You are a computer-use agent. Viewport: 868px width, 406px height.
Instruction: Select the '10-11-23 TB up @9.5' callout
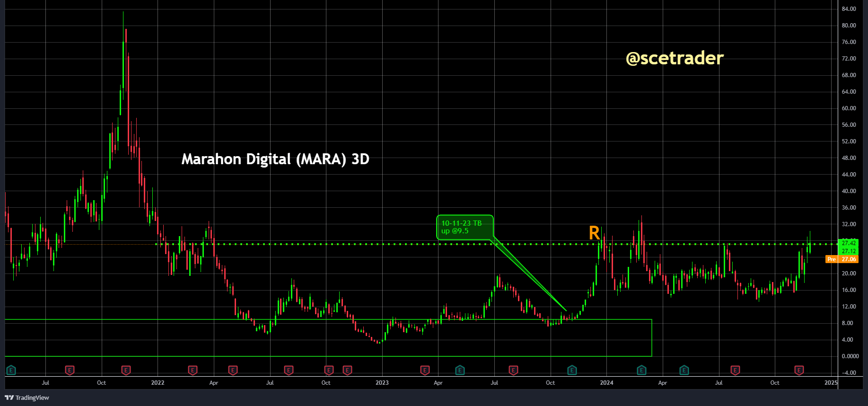[465, 227]
